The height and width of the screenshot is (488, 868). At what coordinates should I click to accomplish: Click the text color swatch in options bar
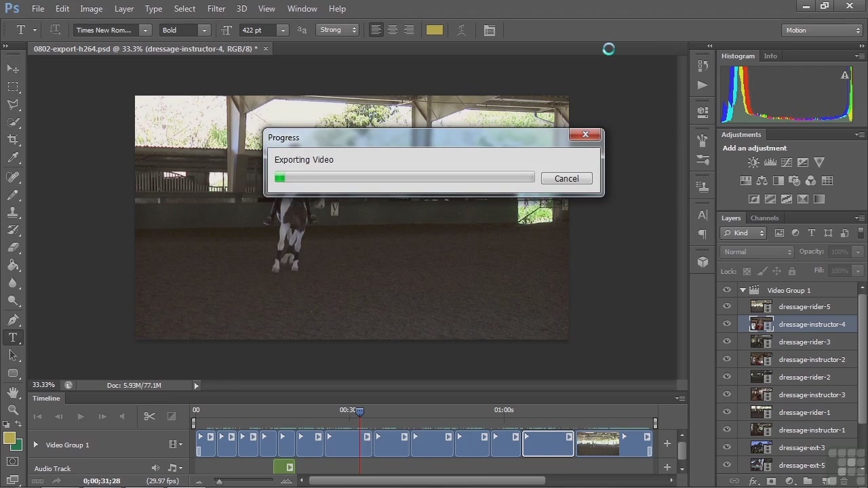tap(435, 30)
